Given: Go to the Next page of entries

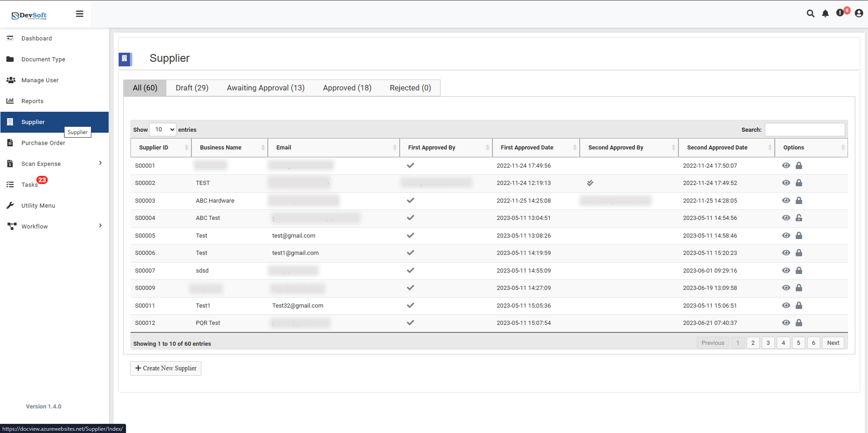Looking at the screenshot, I should [x=833, y=343].
